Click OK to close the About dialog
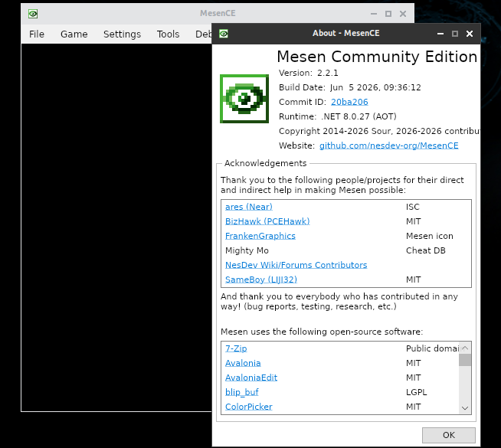The image size is (501, 448). (449, 435)
